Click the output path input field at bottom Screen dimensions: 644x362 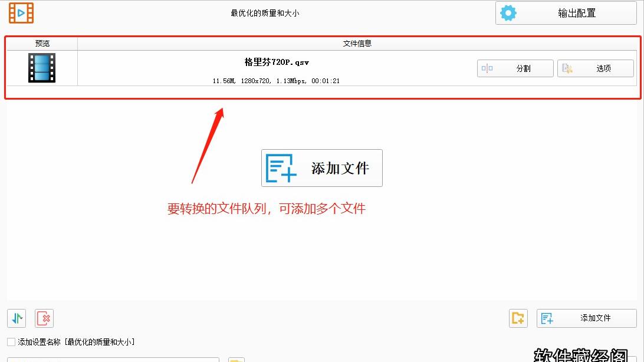[112, 358]
